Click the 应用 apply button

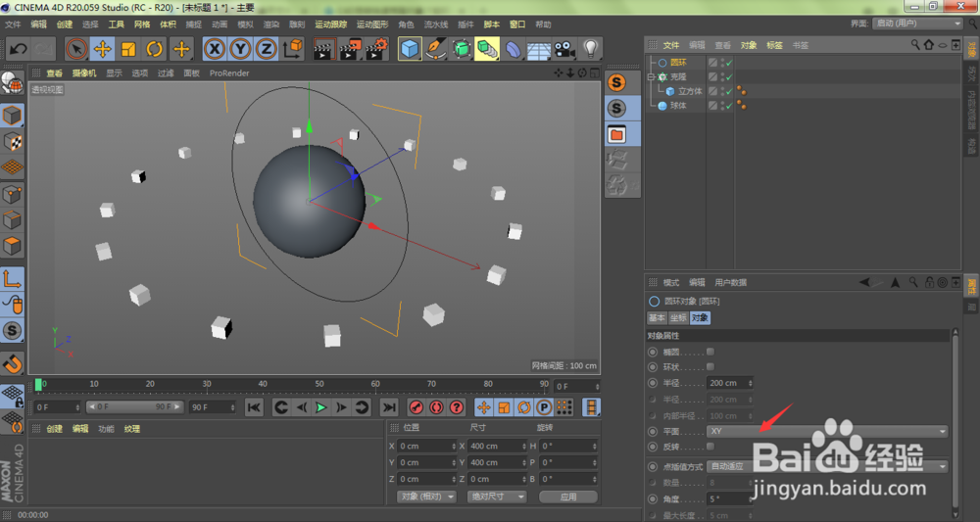tap(568, 497)
